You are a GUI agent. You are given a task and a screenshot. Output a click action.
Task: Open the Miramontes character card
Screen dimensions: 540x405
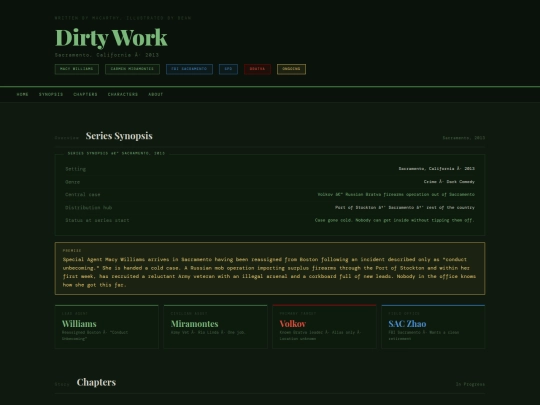(x=216, y=326)
